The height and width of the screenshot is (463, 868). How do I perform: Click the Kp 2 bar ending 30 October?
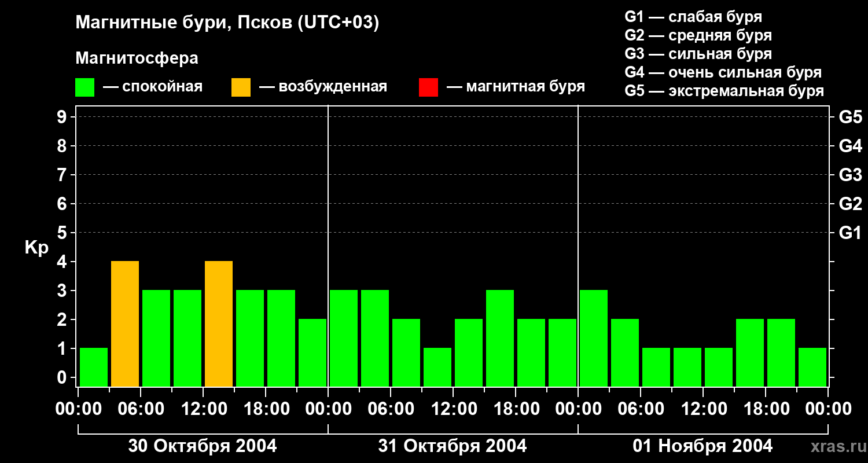coord(312,352)
